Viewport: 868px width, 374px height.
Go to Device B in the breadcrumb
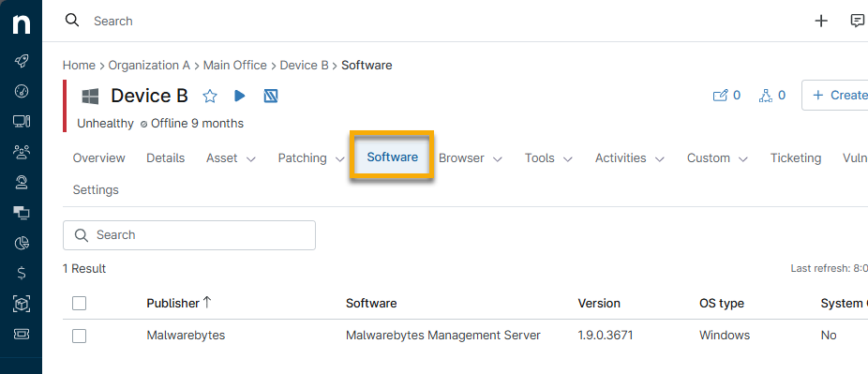304,66
